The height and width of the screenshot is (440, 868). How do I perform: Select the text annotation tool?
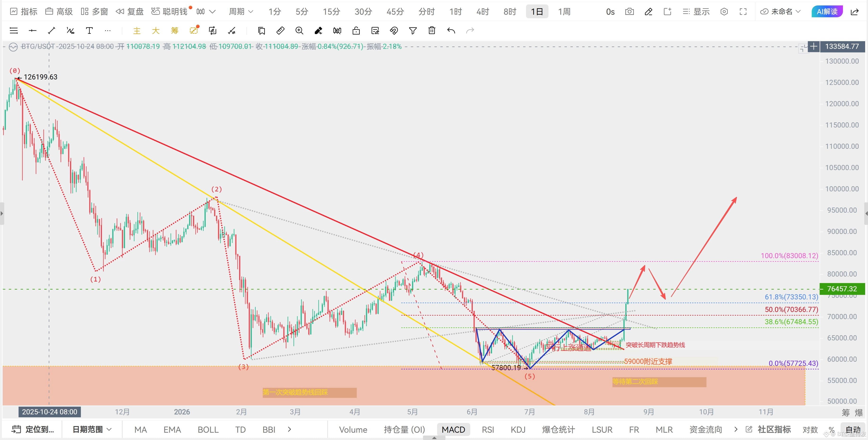tap(89, 31)
